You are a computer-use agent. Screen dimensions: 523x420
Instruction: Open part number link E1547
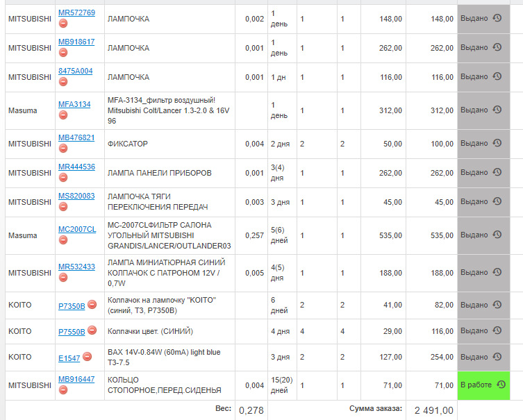69,358
